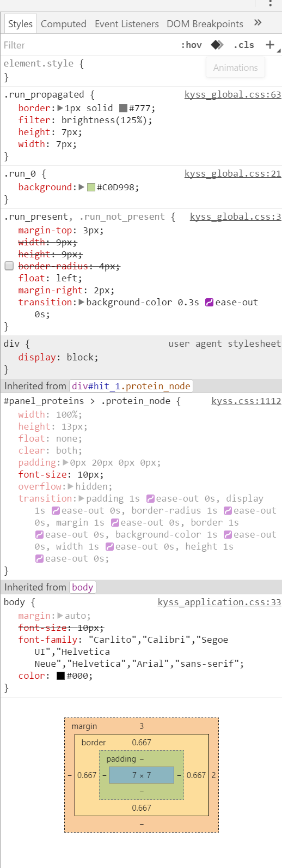Open easing editor for background-color transition
This screenshot has height=868, width=282.
209,303
